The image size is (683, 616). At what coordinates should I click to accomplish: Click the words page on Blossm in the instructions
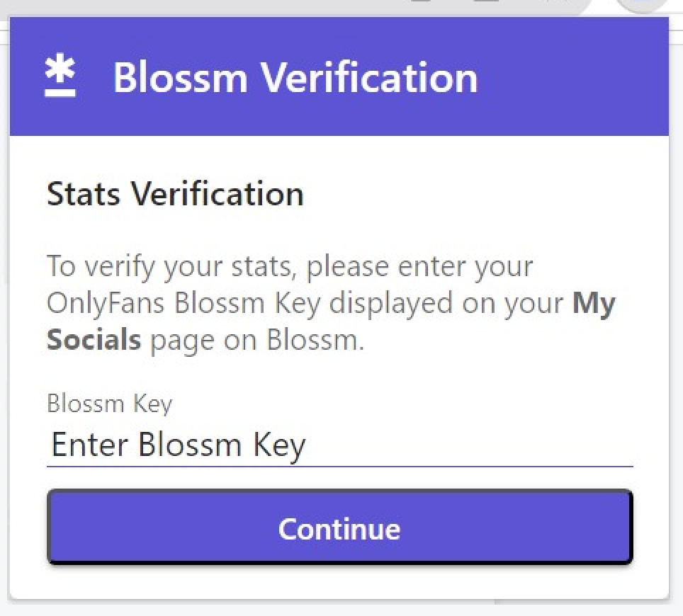257,341
